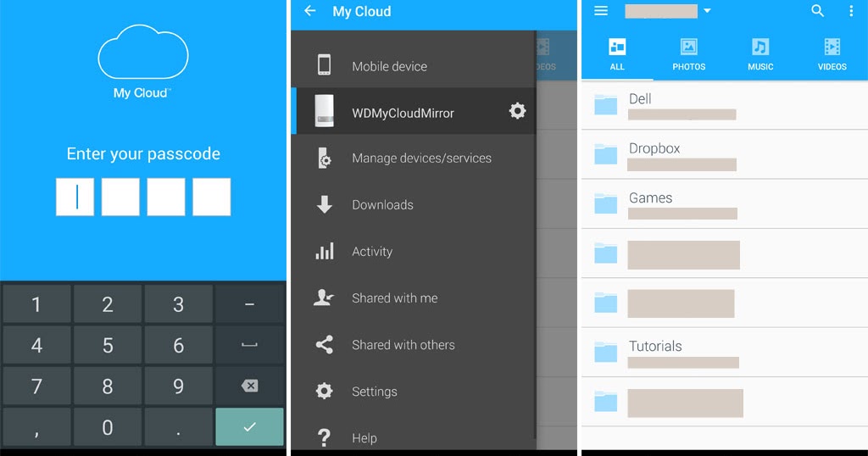This screenshot has height=456, width=868.
Task: Click the Shared with me person icon
Action: coord(324,298)
